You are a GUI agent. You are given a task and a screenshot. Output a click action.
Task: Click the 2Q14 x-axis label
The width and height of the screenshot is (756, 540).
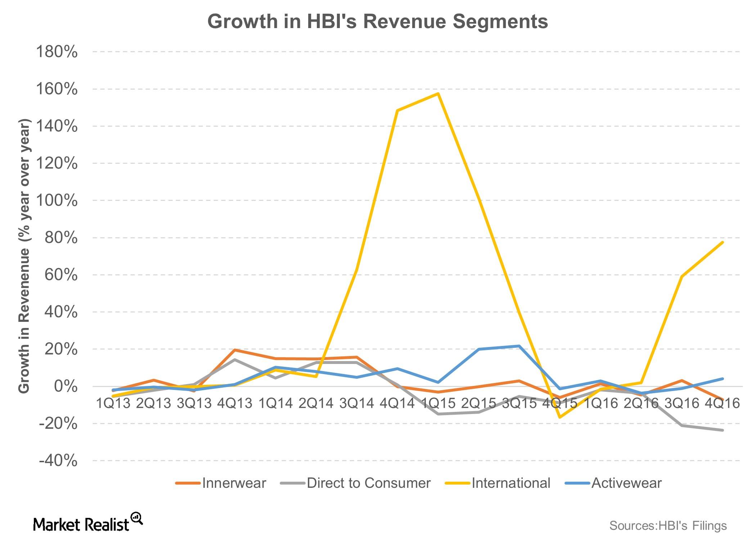point(316,403)
